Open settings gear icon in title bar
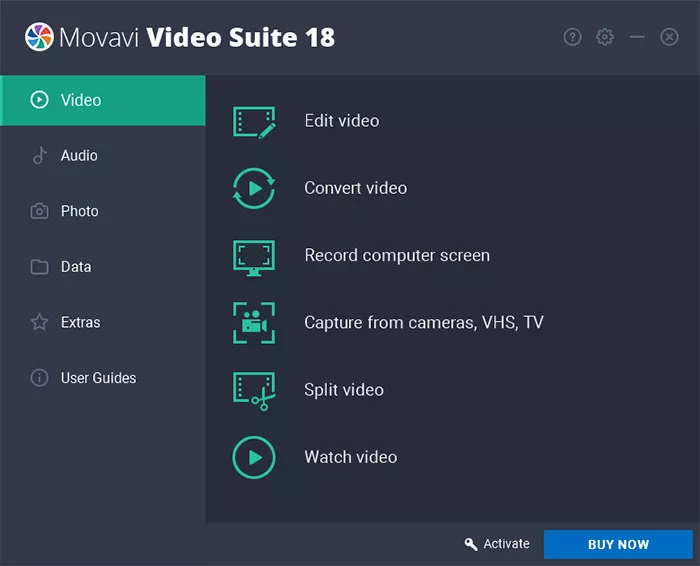The image size is (700, 566). pyautogui.click(x=604, y=37)
